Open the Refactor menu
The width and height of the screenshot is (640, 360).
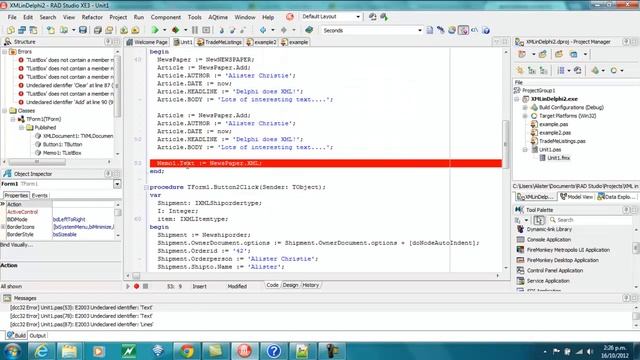pyautogui.click(x=92, y=17)
